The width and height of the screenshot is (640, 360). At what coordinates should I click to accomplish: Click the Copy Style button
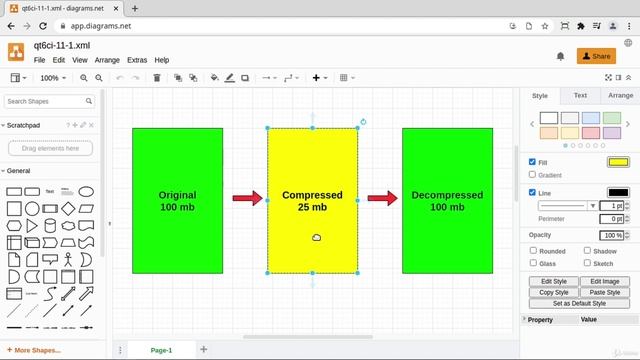click(554, 292)
